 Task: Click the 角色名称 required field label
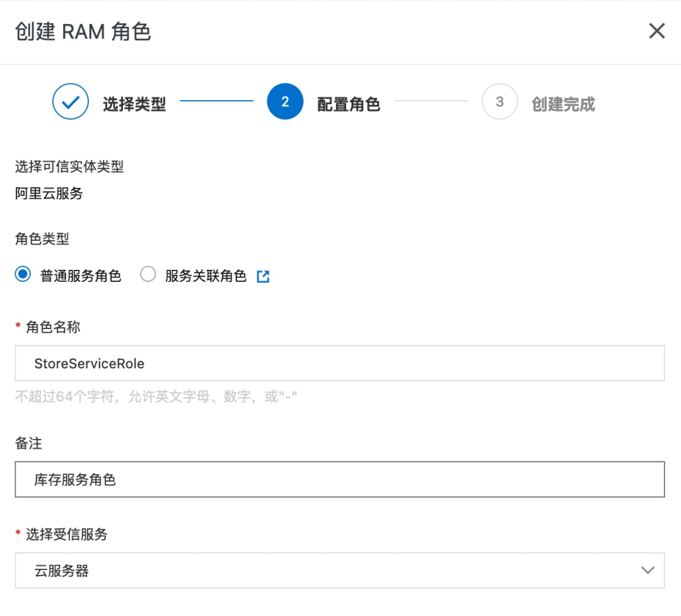pyautogui.click(x=53, y=327)
